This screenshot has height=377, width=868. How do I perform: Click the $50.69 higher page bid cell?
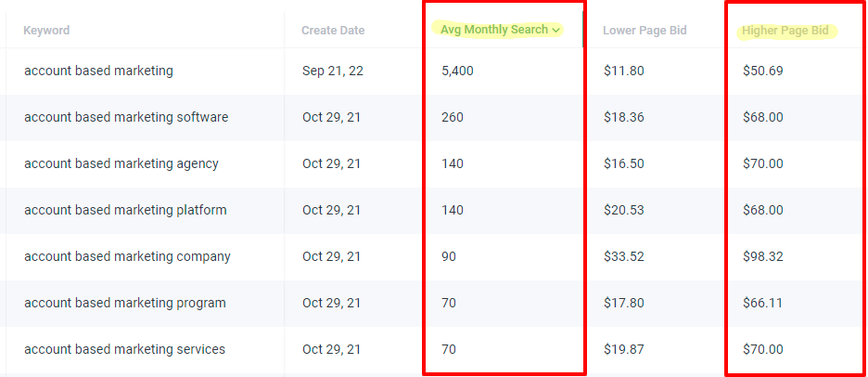tap(763, 71)
